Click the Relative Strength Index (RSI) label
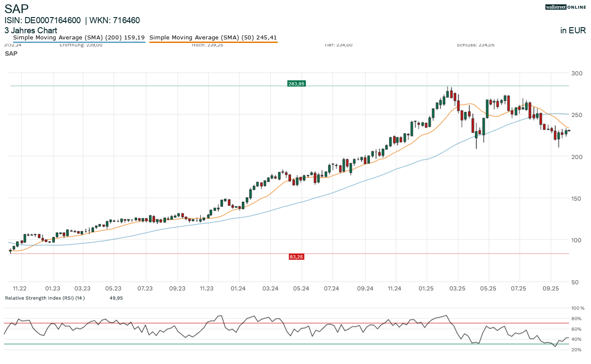591x364 pixels. point(44,298)
